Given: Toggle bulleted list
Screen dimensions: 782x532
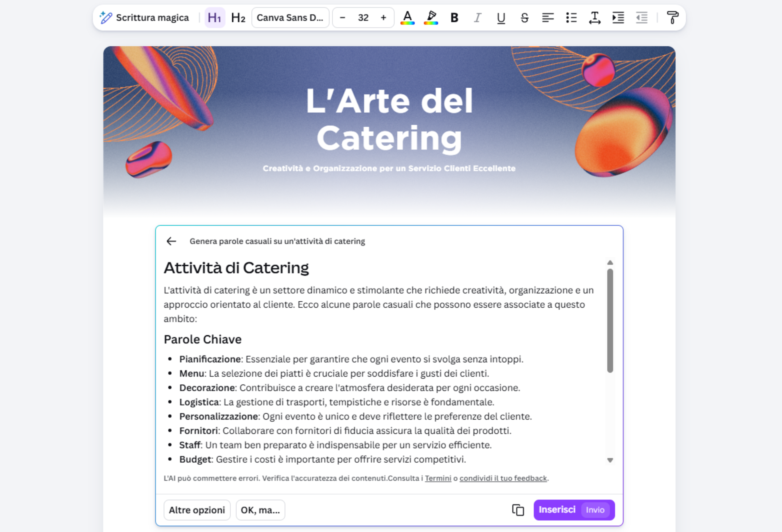Looking at the screenshot, I should tap(571, 18).
